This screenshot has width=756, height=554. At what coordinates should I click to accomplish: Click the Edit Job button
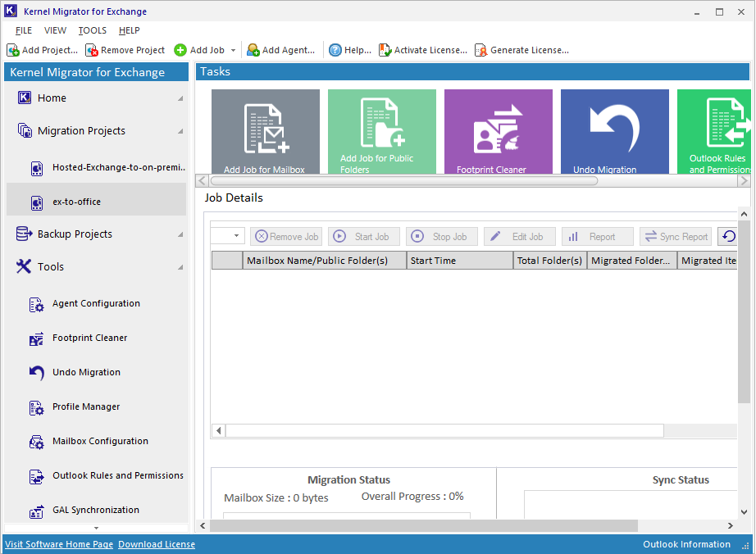[520, 237]
